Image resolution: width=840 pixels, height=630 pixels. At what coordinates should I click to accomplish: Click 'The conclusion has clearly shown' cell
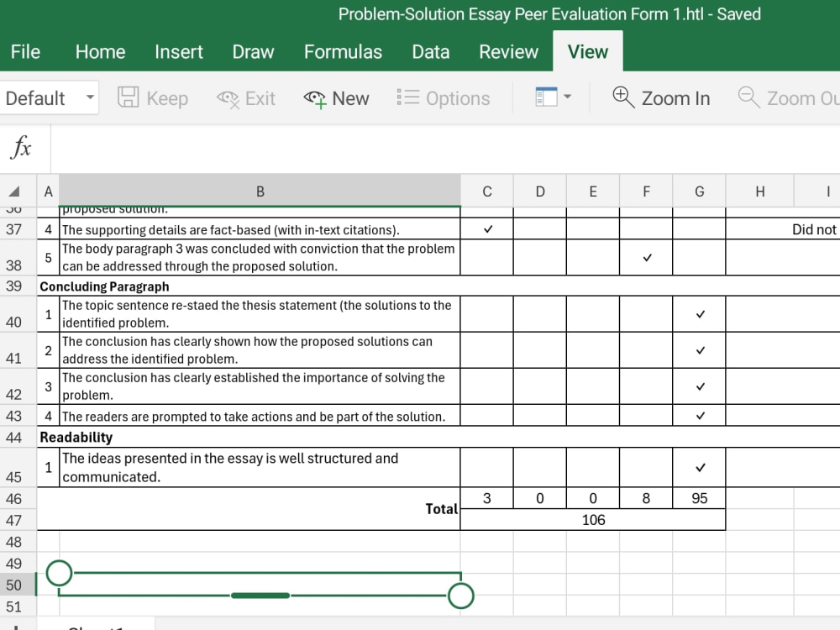point(260,350)
